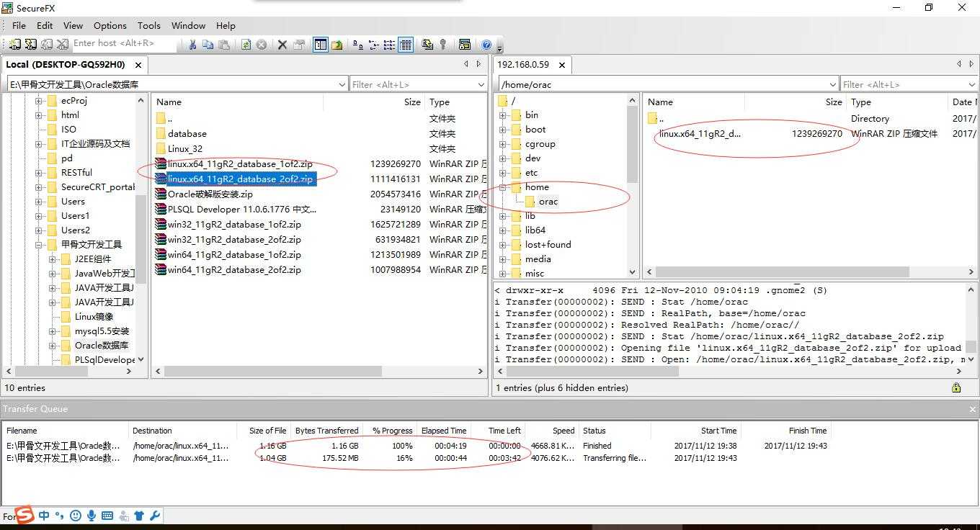980x530 pixels.
Task: Open the Window menu
Action: tap(188, 25)
